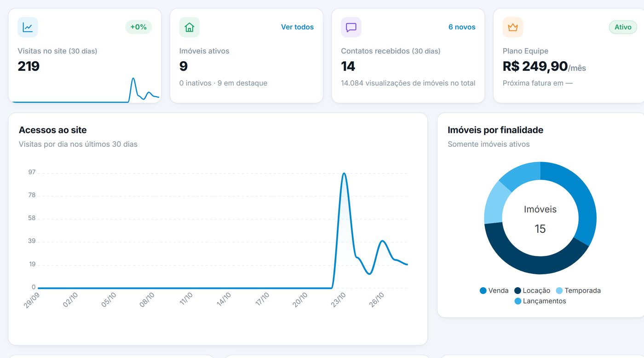Viewport: 644px width, 358px height.
Task: Click '14.084 visualizações de imóveis no total'
Action: [x=408, y=83]
